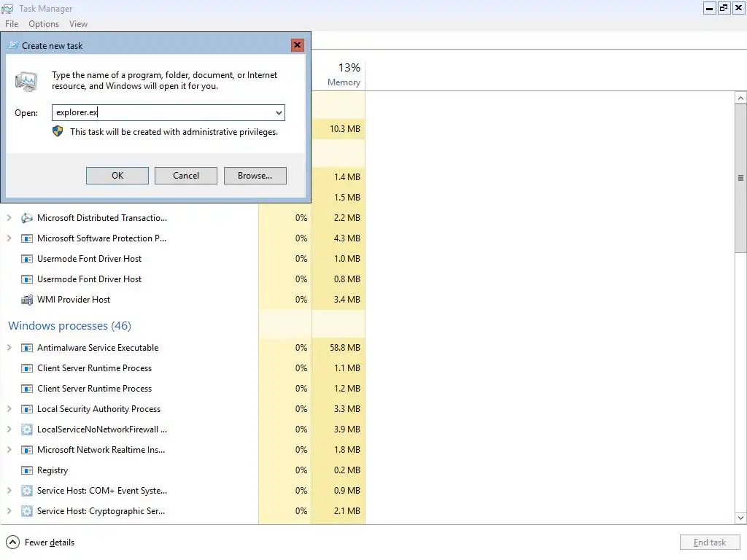Image resolution: width=747 pixels, height=560 pixels.
Task: Click the Local Security Authority Process icon
Action: point(27,409)
